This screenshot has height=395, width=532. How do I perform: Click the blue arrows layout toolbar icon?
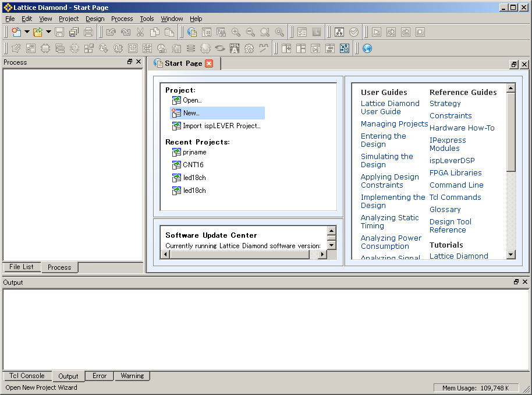[x=345, y=48]
